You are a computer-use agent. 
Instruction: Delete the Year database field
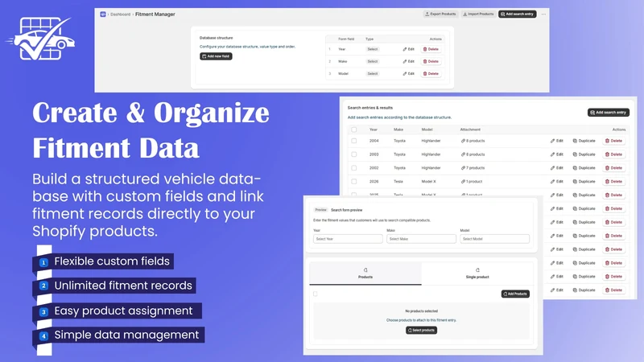431,49
